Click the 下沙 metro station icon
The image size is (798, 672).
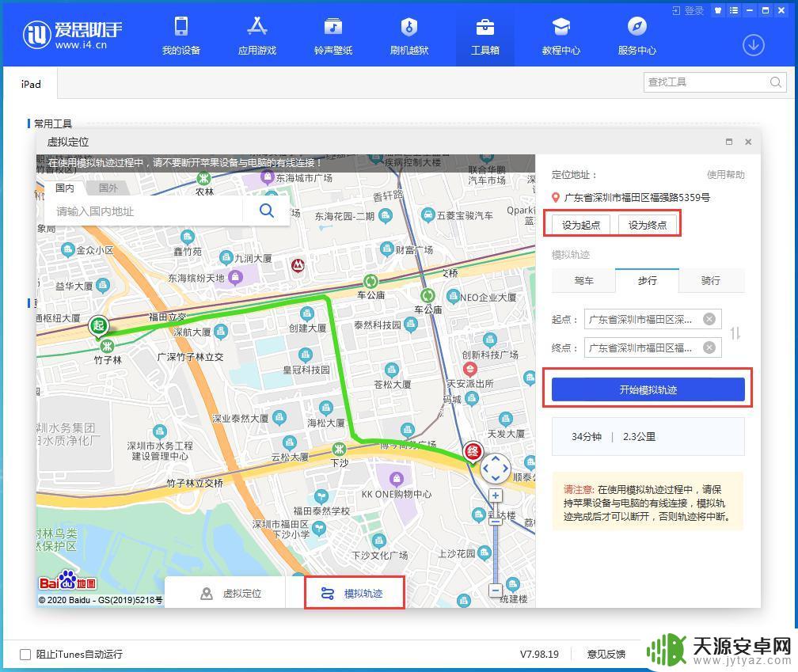point(339,449)
